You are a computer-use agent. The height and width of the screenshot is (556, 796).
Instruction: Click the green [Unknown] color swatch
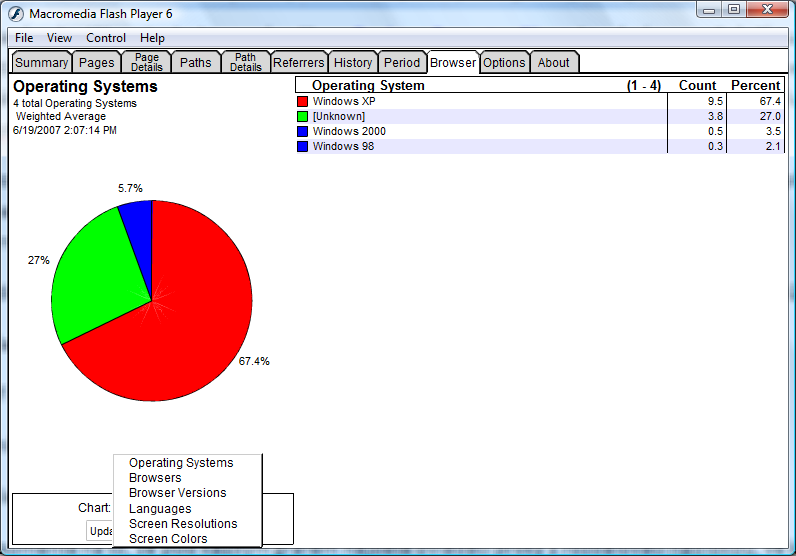pyautogui.click(x=302, y=116)
